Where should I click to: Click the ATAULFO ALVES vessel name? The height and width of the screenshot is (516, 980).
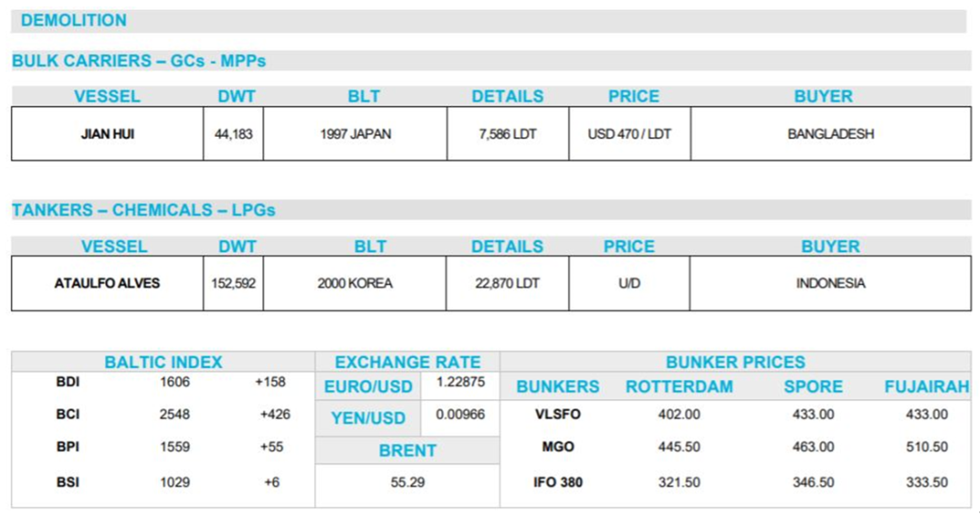(x=107, y=284)
